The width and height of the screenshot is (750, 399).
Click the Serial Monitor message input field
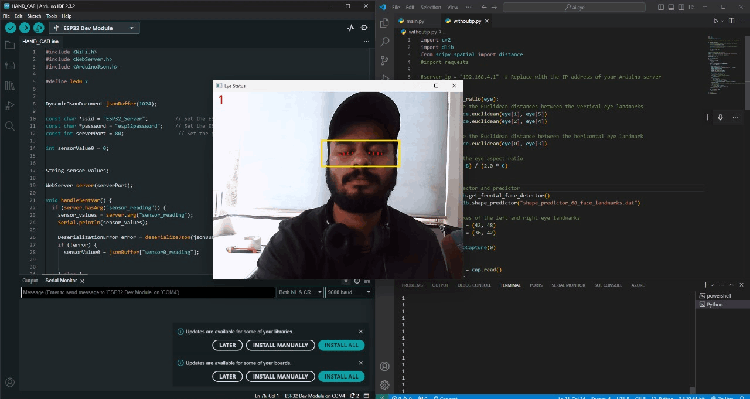tap(148, 292)
